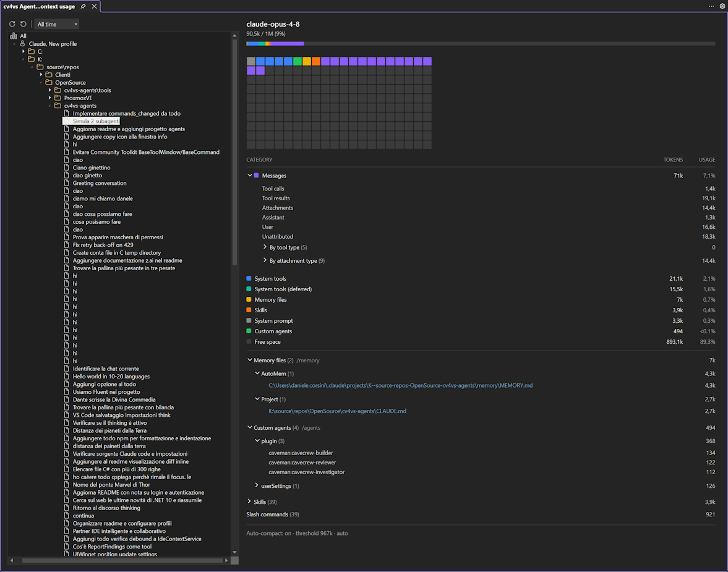The height and width of the screenshot is (572, 728).
Task: Open the ellipsis window options menu
Action: click(x=711, y=7)
